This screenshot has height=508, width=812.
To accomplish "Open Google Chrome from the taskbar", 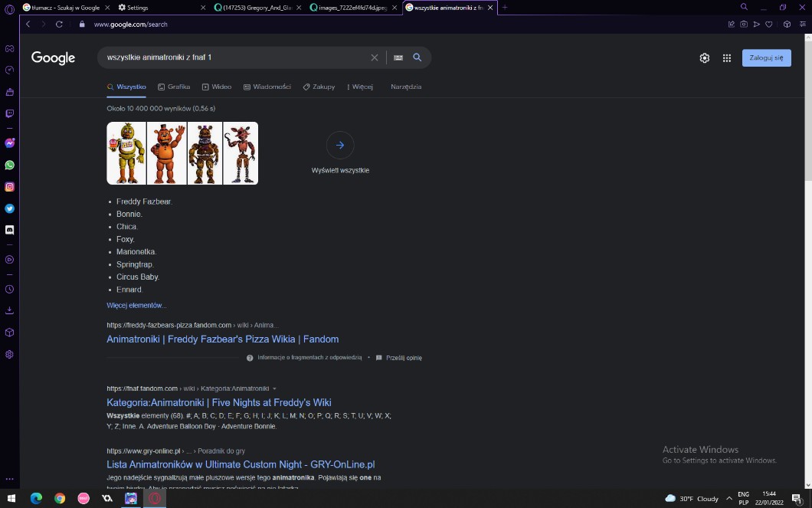I will point(60,498).
